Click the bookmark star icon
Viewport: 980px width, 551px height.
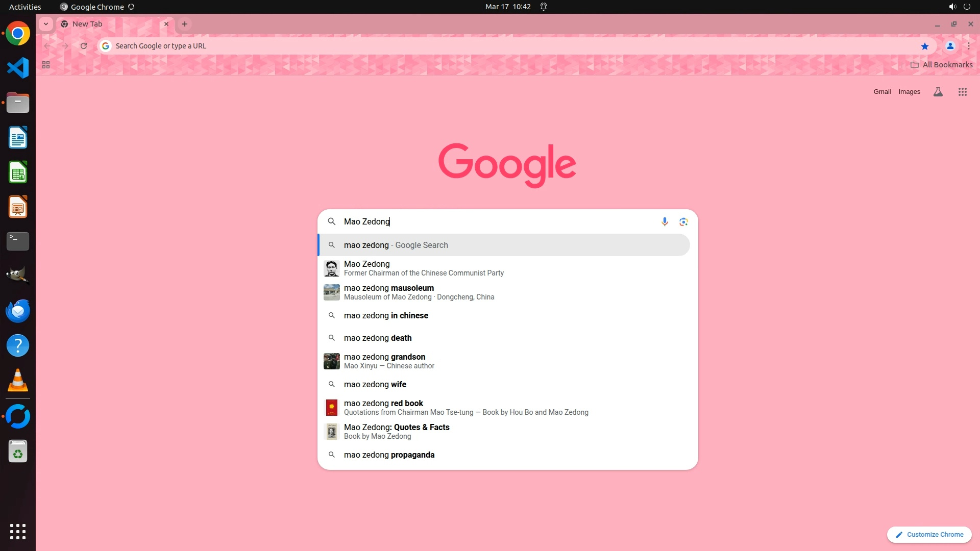click(x=924, y=46)
